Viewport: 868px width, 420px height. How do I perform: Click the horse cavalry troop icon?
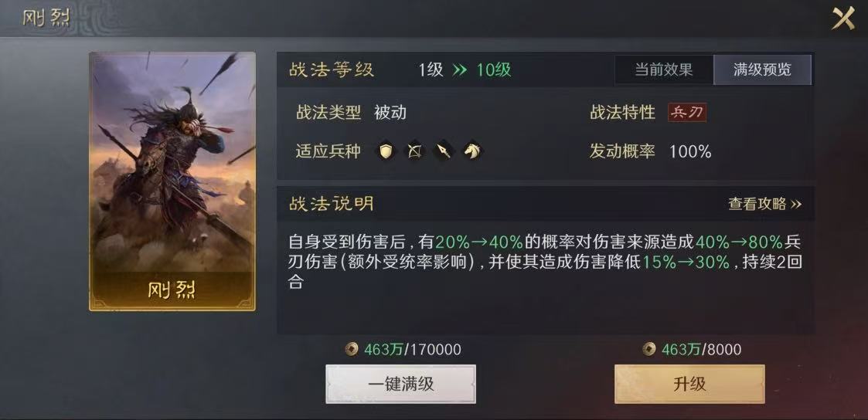pyautogui.click(x=471, y=151)
